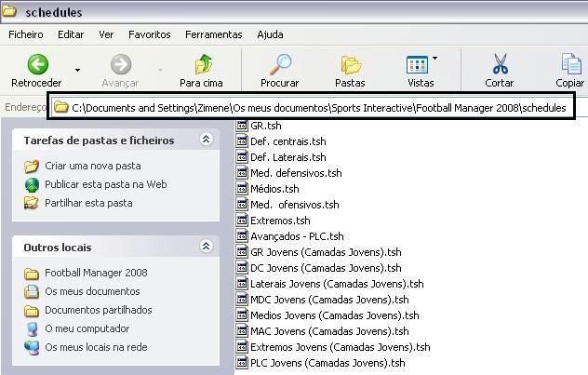This screenshot has height=375, width=588.
Task: Open the Favoritos menu
Action: pos(149,34)
